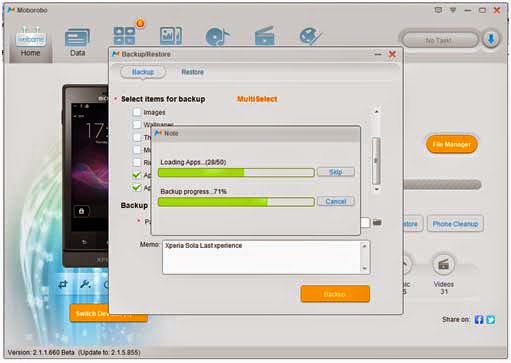
Task: Click the backup list scroll-down arrow
Action: (x=376, y=189)
